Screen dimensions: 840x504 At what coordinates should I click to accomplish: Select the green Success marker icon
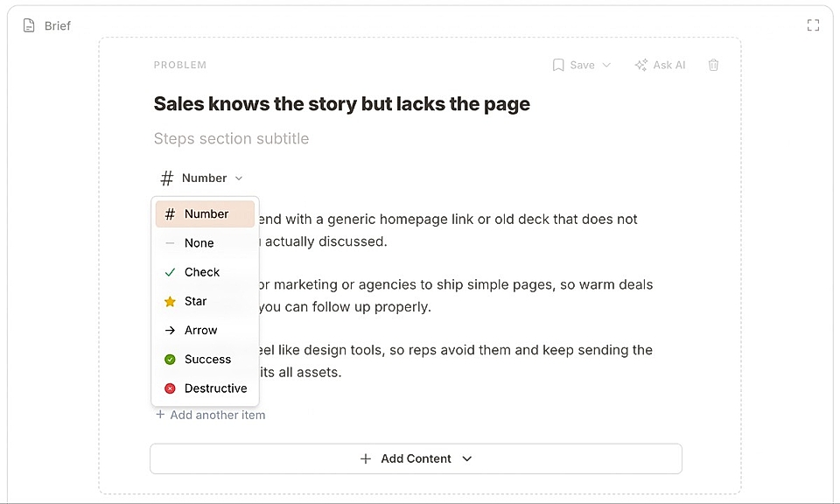click(169, 359)
